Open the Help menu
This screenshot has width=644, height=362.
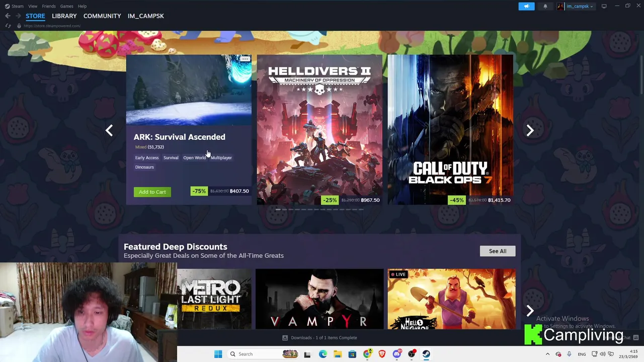coord(82,6)
